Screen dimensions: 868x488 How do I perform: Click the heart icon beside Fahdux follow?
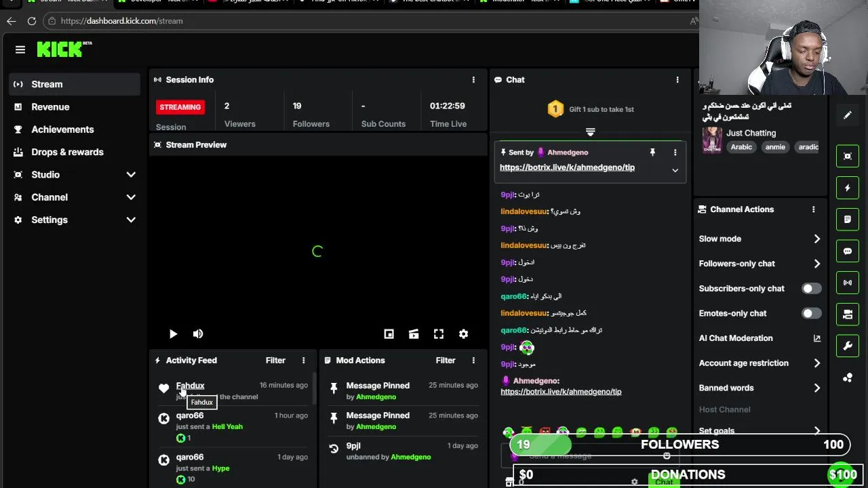pos(163,388)
